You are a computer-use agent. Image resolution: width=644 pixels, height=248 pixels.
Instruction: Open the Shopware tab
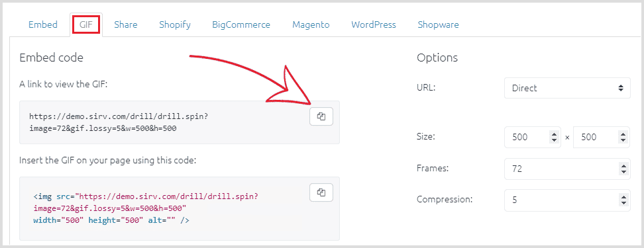point(438,24)
